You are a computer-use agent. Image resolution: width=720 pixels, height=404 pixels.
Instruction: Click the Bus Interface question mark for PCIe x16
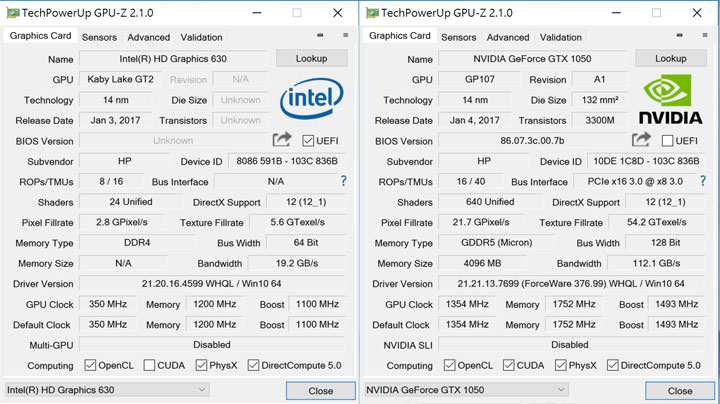coord(703,181)
